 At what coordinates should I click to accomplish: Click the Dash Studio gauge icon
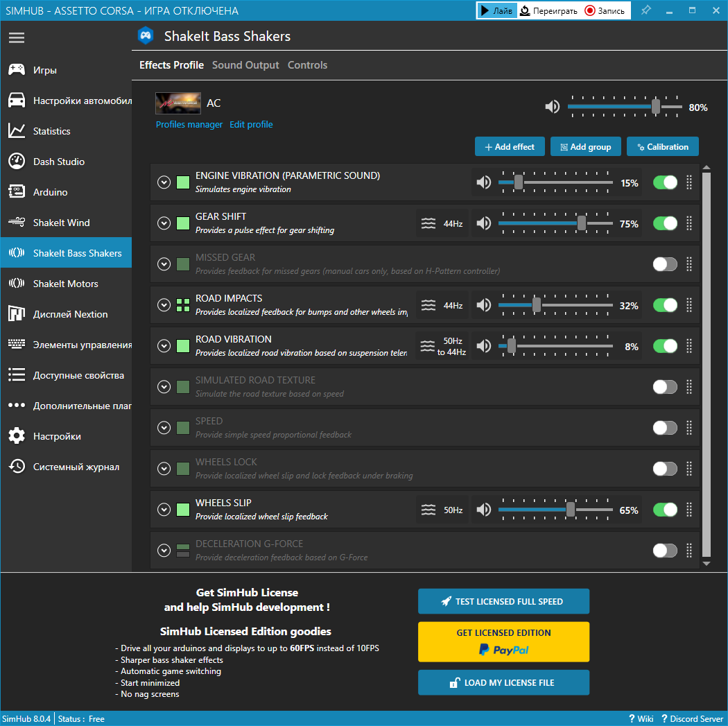[17, 162]
